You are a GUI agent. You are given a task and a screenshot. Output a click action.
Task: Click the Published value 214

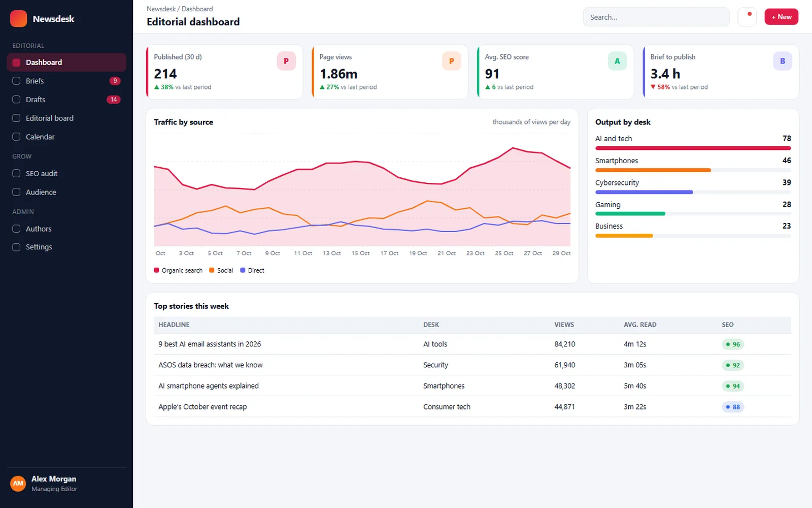click(x=165, y=74)
